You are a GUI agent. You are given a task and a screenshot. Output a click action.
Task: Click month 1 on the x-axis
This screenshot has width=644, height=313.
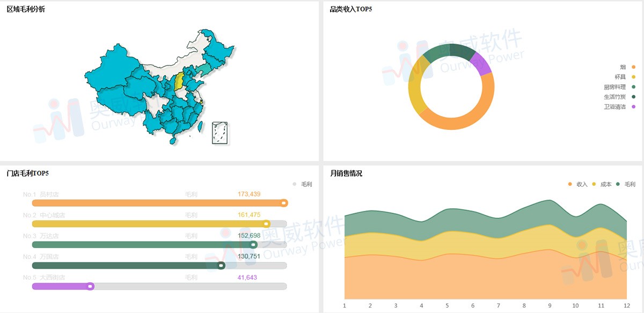345,305
